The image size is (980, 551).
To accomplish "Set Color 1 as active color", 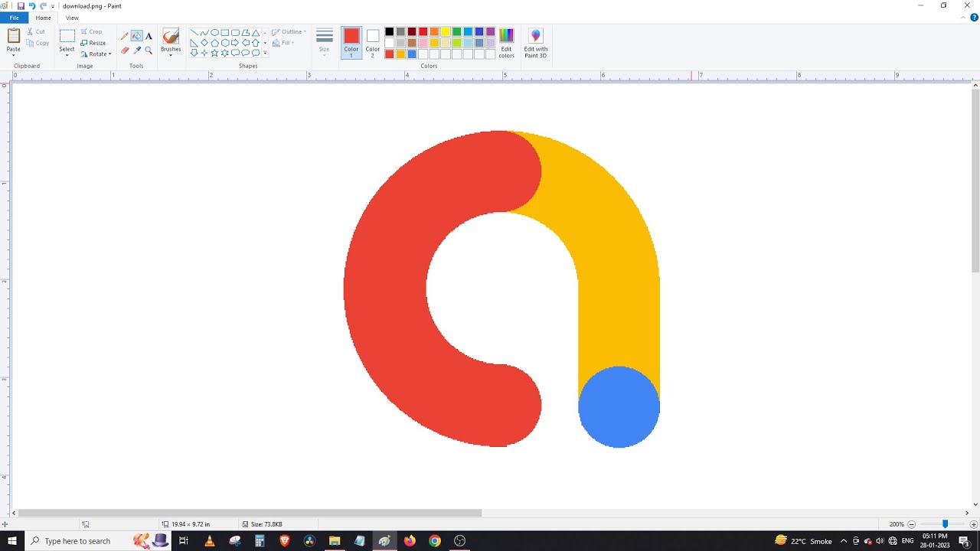I will 351,43.
